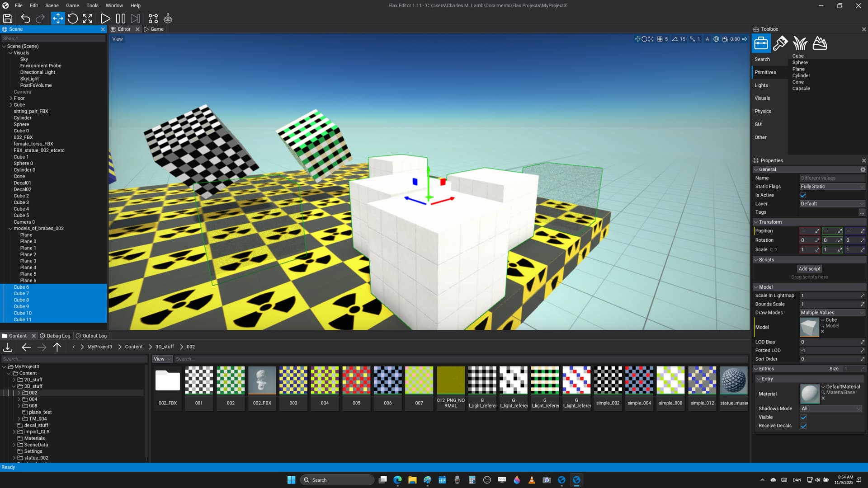This screenshot has width=868, height=488.
Task: Switch to the Output Log tab
Action: coord(91,336)
